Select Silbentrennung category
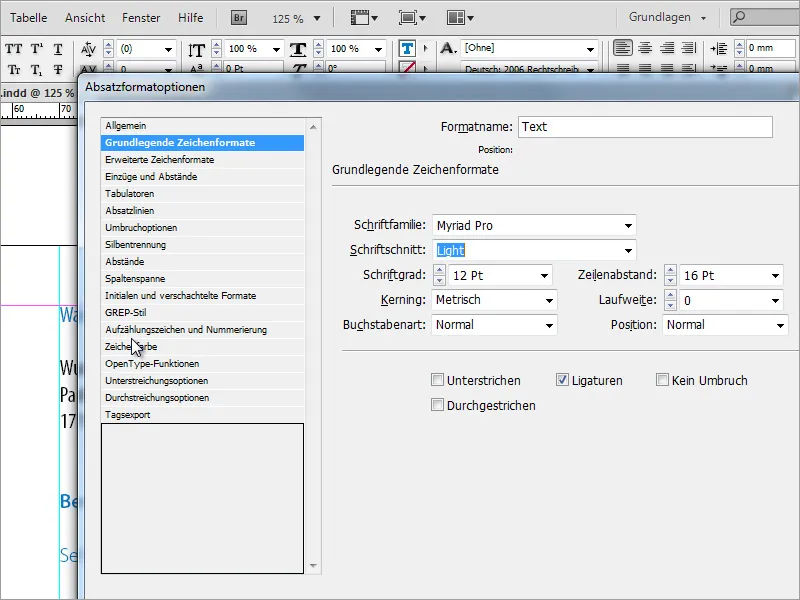 [x=203, y=244]
